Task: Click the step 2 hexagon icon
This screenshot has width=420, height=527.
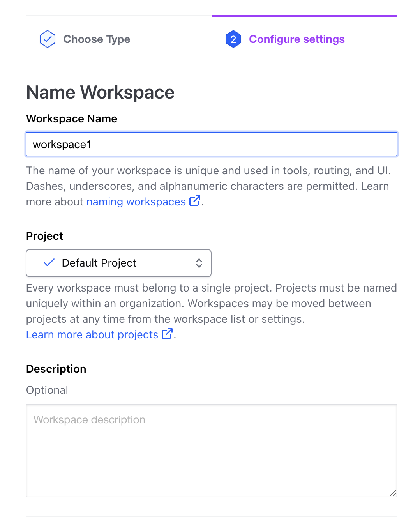Action: pos(233,39)
